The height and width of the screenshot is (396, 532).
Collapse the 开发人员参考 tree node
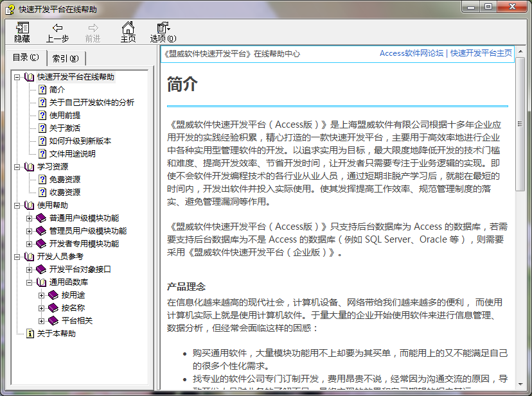(x=17, y=257)
